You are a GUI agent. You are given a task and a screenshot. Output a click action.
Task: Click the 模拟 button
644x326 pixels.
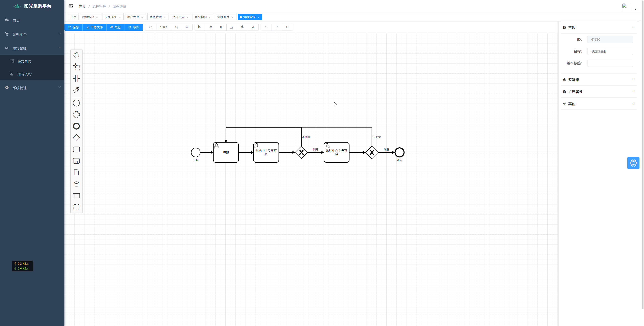tap(134, 27)
